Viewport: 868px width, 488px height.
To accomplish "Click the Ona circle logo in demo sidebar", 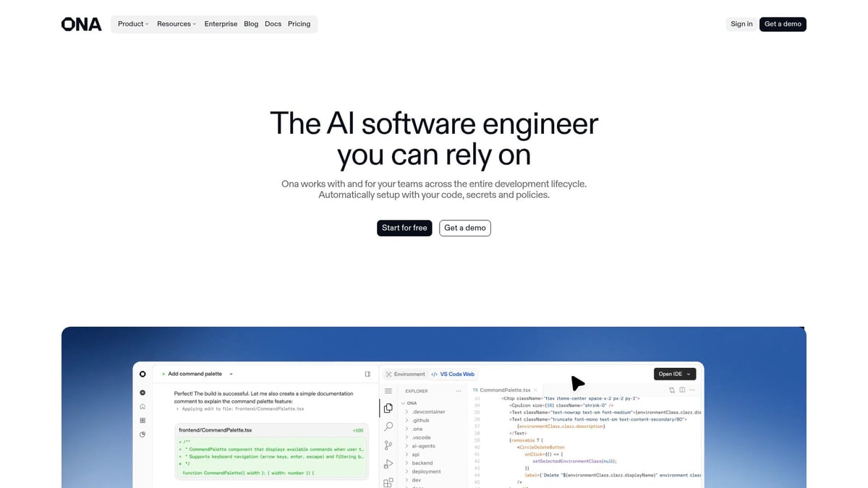I will 142,374.
